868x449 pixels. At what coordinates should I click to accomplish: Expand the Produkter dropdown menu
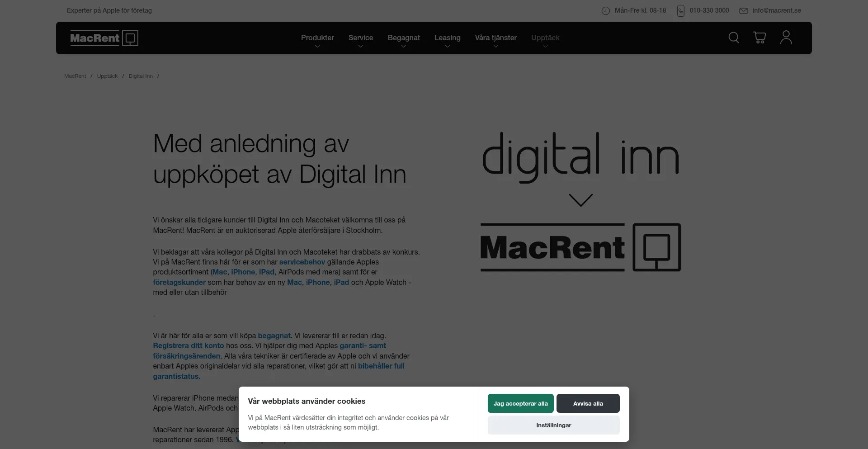(317, 38)
